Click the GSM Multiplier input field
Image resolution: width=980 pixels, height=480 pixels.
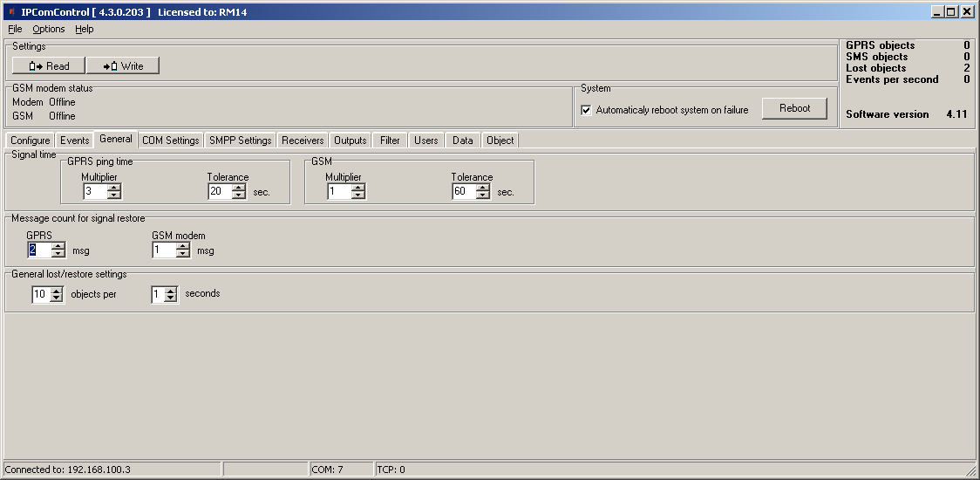pyautogui.click(x=338, y=192)
